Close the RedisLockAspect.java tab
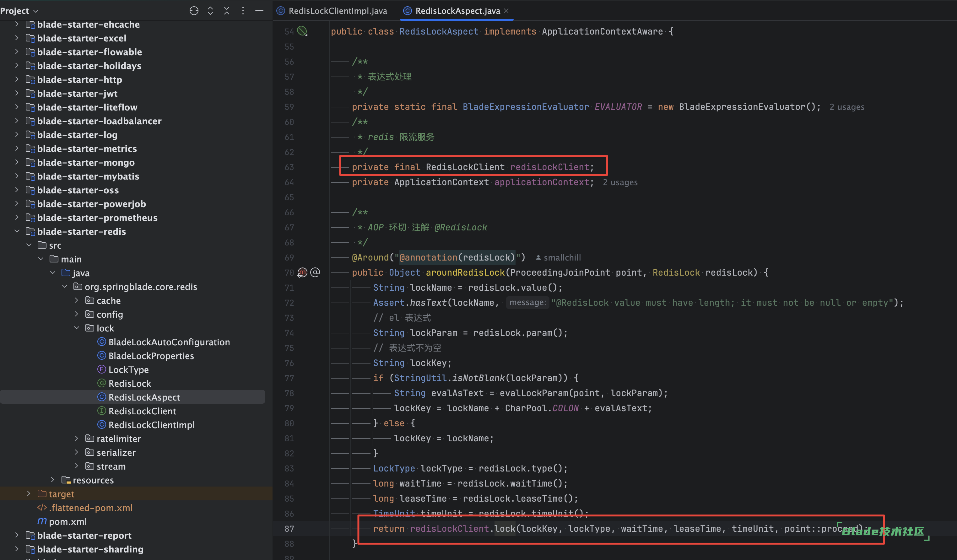 point(506,11)
